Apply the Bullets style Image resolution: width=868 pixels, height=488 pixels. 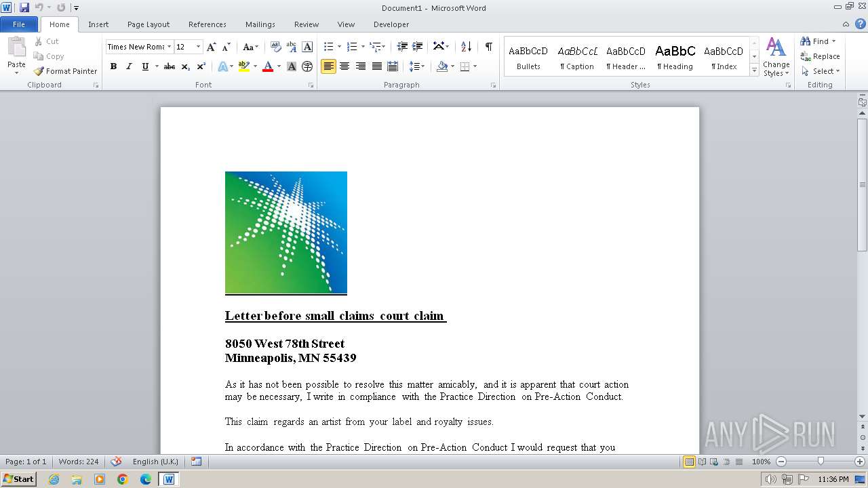528,58
